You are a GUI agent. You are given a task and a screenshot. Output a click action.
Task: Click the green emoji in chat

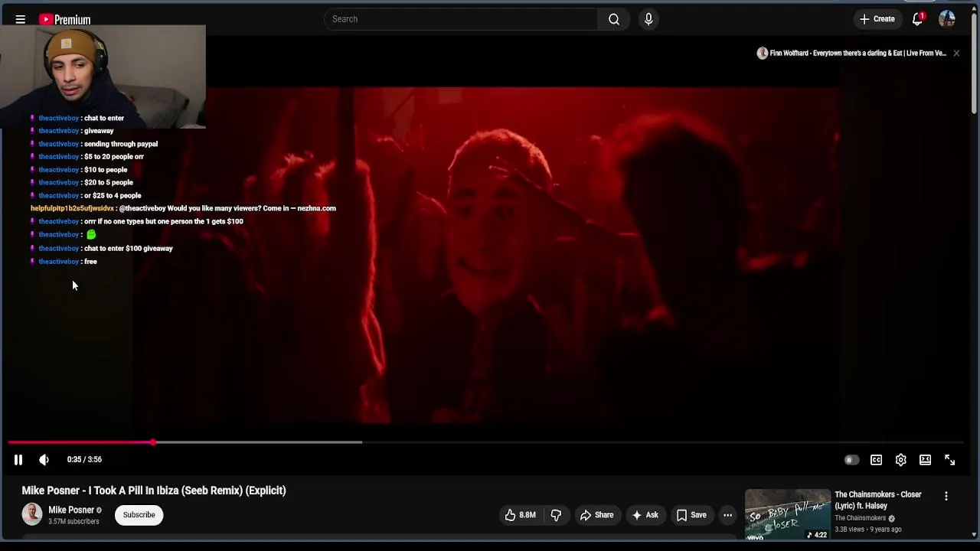pyautogui.click(x=91, y=234)
